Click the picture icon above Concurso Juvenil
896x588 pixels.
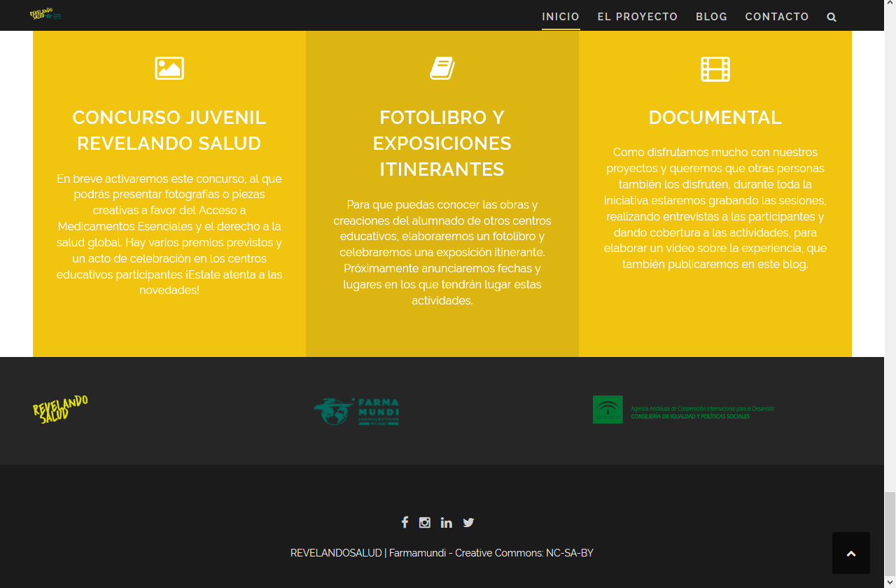(169, 69)
